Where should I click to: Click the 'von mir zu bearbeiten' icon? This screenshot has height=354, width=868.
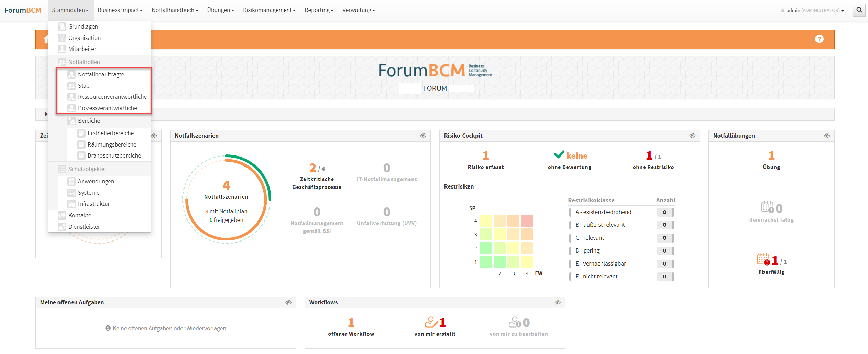(x=515, y=322)
